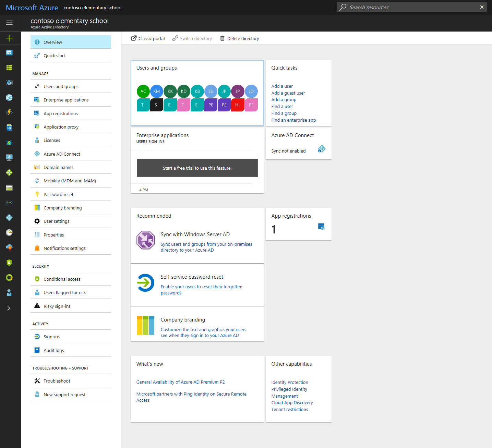Click the black S- group tile
The height and width of the screenshot is (448, 492).
tap(157, 105)
